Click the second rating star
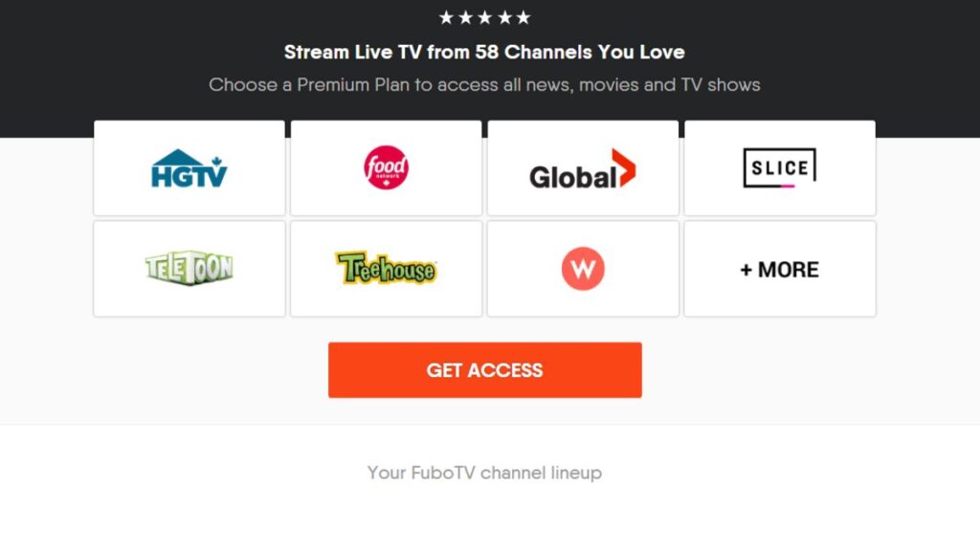 point(466,17)
